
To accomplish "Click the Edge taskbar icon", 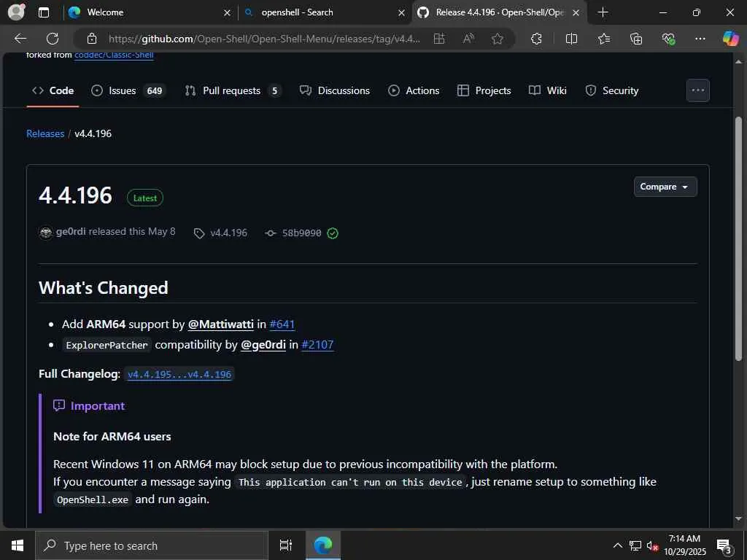I will click(323, 545).
